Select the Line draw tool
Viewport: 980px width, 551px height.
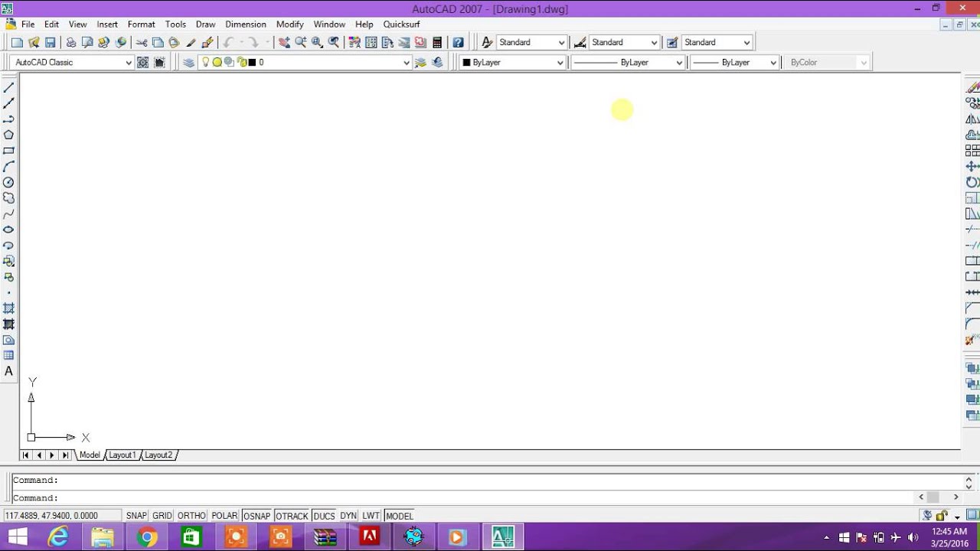point(9,88)
